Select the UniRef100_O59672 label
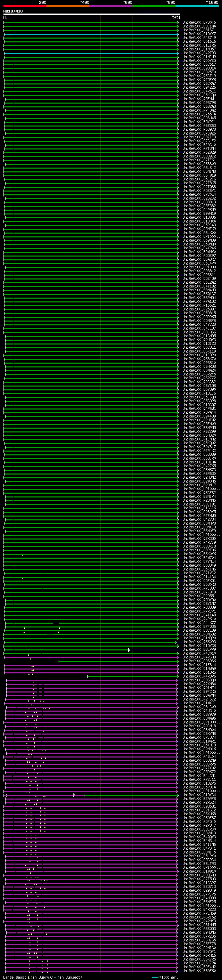This screenshot has height=980, width=222. [199, 772]
